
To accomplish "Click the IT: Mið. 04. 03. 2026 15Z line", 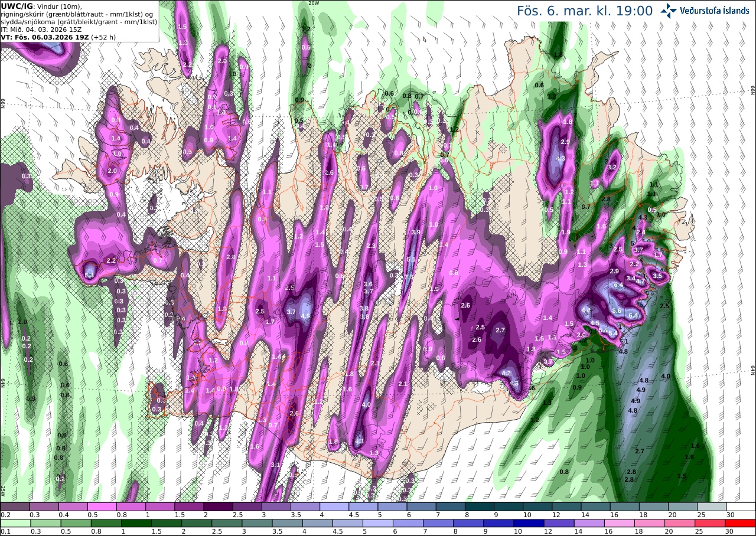I will 40,29.
